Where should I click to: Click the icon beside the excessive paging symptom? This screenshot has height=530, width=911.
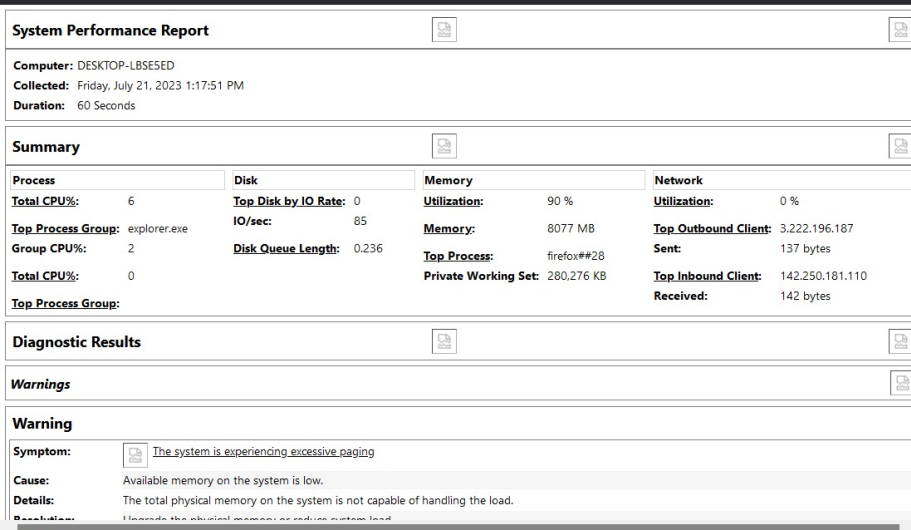tap(135, 453)
